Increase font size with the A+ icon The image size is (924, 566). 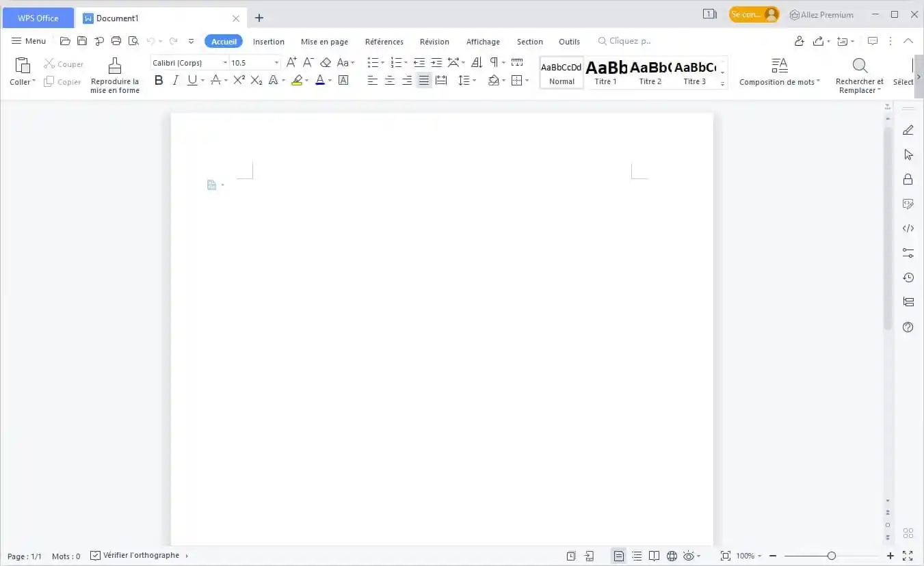click(291, 62)
